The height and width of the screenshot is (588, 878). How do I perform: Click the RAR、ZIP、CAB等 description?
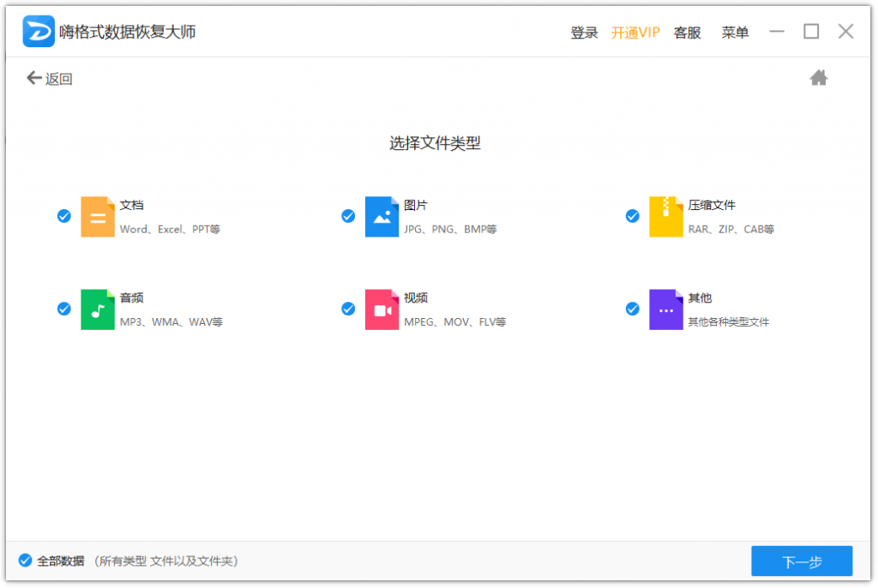(731, 229)
